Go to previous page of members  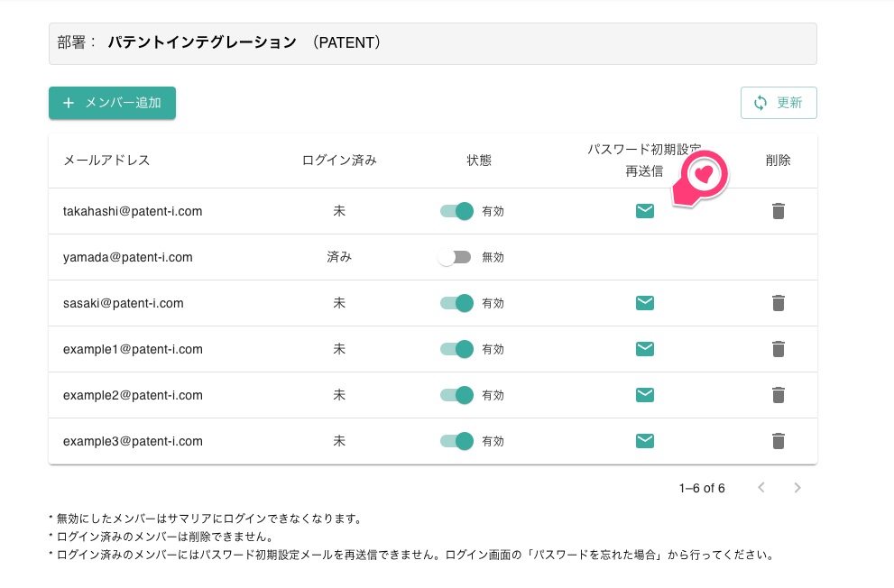point(761,487)
